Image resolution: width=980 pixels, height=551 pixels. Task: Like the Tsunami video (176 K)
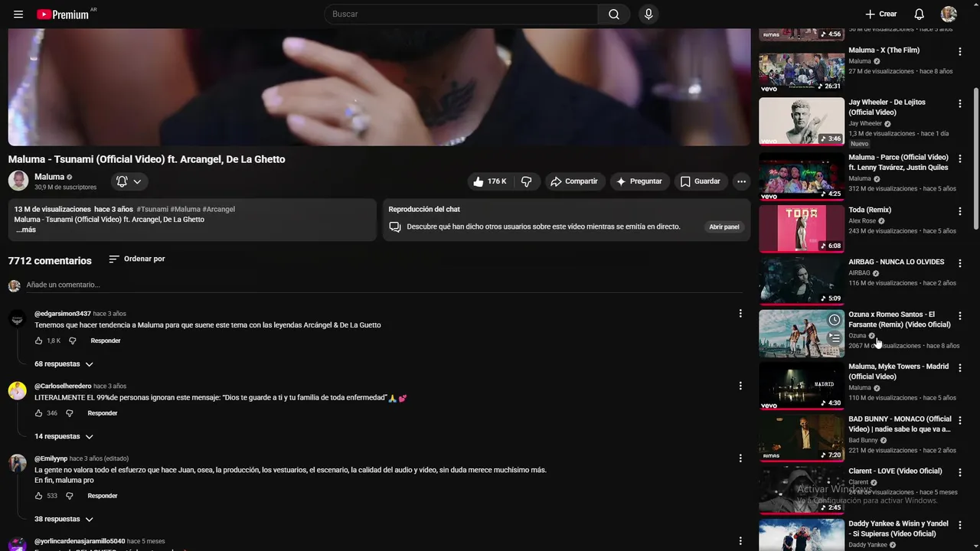pos(489,181)
